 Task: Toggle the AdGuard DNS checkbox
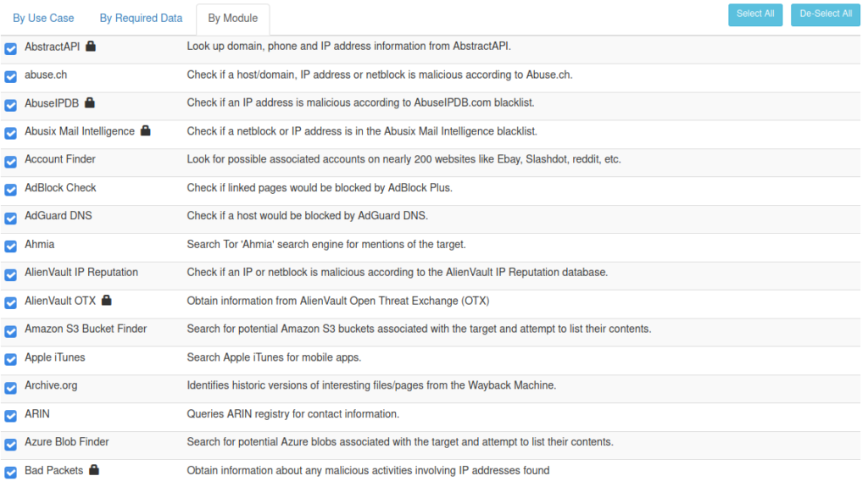point(10,218)
